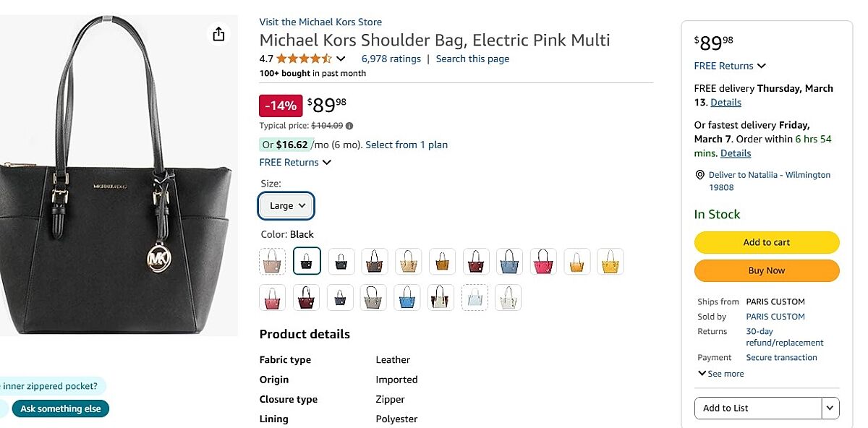The image size is (868, 428).
Task: Open the Size dropdown showing Large
Action: 286,206
